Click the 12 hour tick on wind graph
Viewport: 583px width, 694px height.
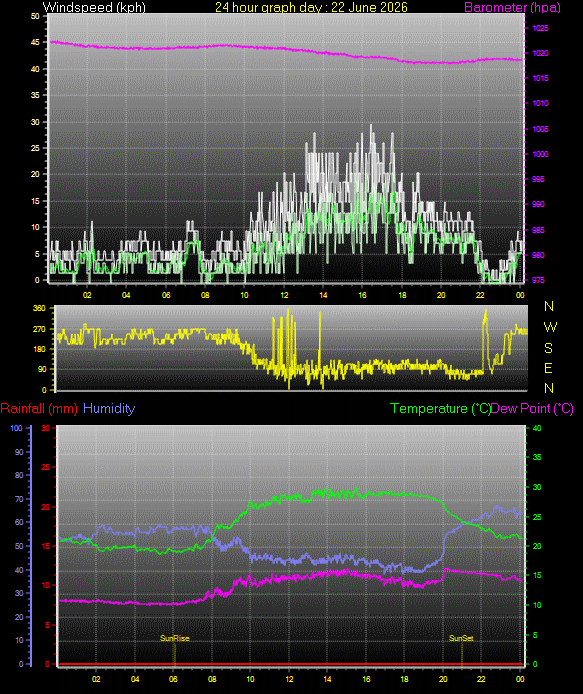[x=284, y=295]
